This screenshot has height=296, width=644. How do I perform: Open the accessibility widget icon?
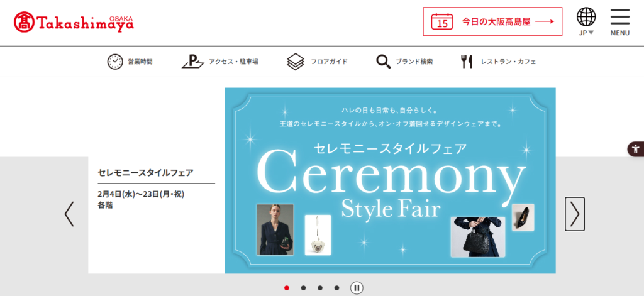click(x=636, y=148)
